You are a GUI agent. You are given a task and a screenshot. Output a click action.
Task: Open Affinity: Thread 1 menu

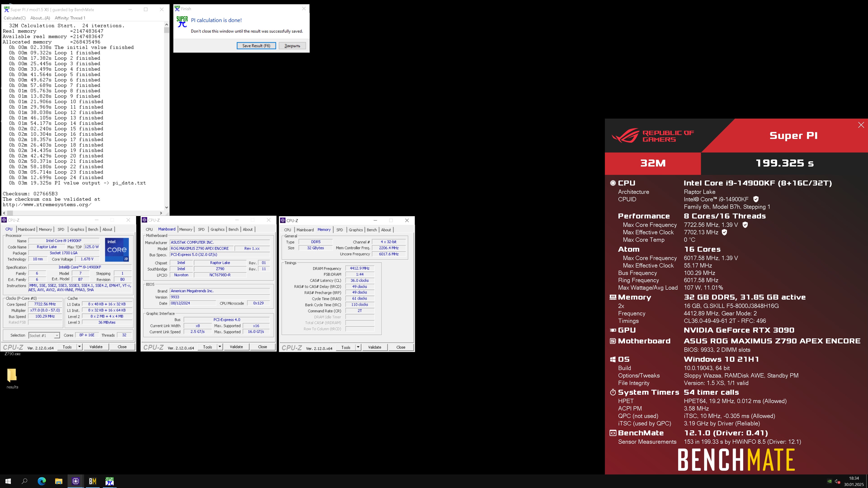click(70, 18)
